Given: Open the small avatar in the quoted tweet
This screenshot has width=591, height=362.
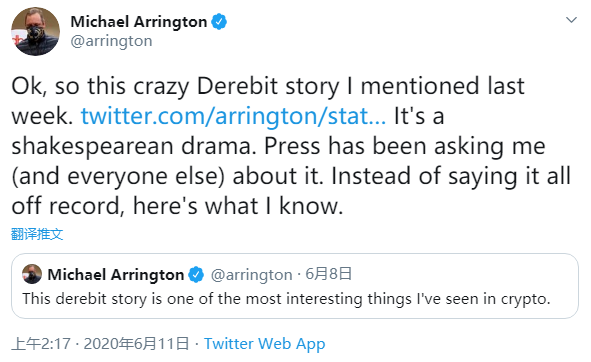Looking at the screenshot, I should tap(32, 274).
